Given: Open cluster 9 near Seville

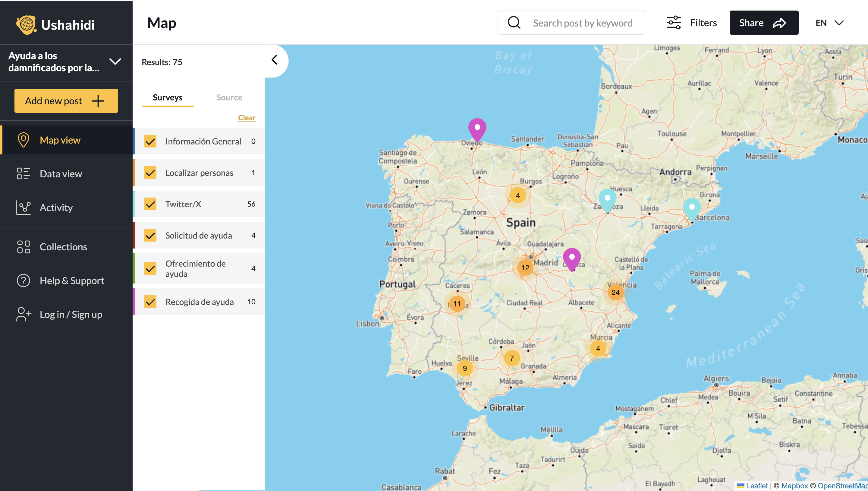Looking at the screenshot, I should [x=465, y=368].
